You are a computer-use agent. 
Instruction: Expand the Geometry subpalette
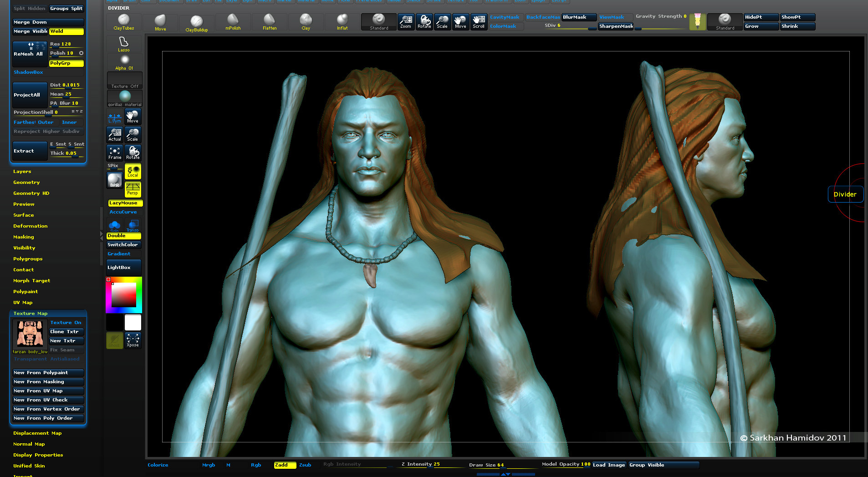26,183
